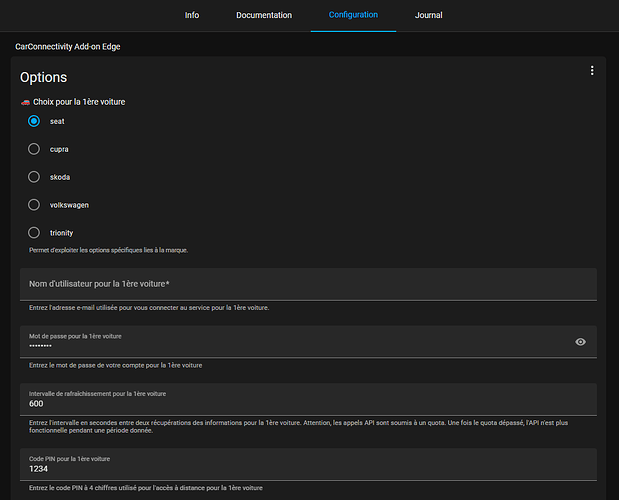Click the seat label text
619x500 pixels.
coord(57,121)
